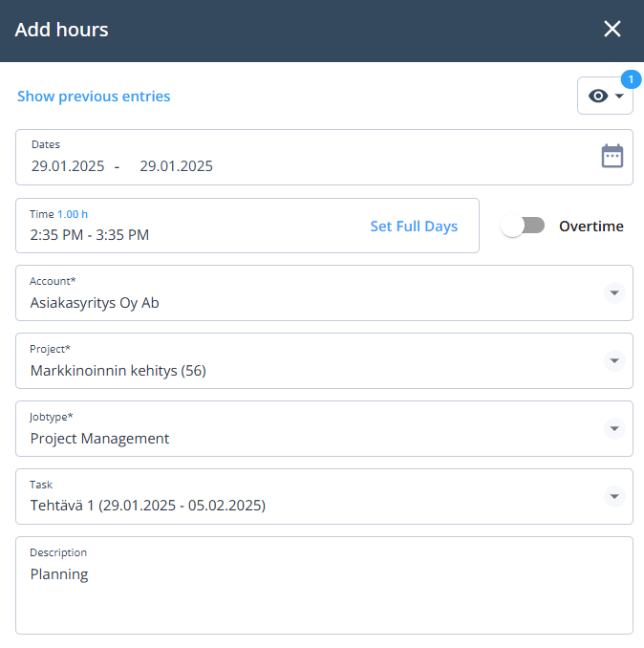Select the Project Management jobtype field
Image resolution: width=644 pixels, height=648 pixels.
tap(324, 428)
